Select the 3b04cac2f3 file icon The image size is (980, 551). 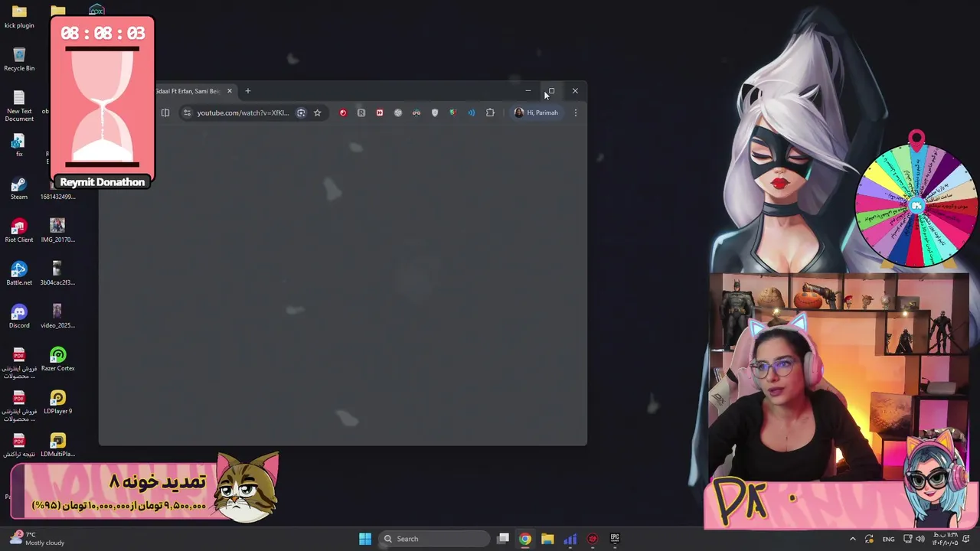pyautogui.click(x=57, y=273)
